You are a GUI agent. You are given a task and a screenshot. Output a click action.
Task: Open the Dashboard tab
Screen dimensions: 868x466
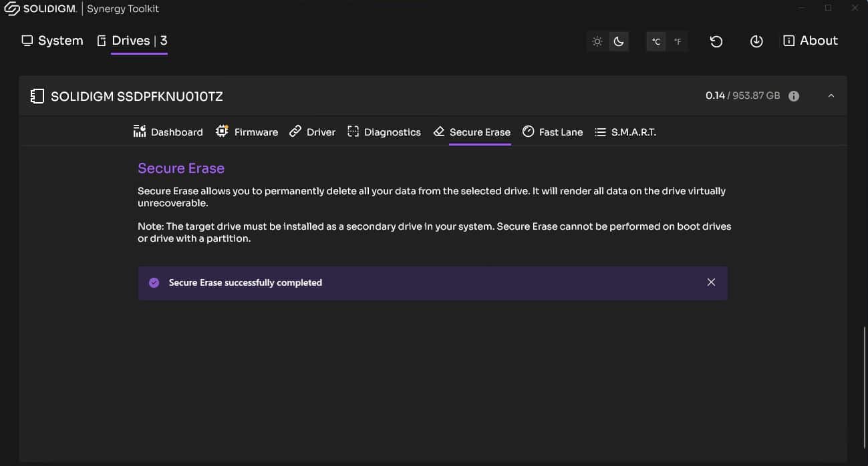tap(168, 132)
